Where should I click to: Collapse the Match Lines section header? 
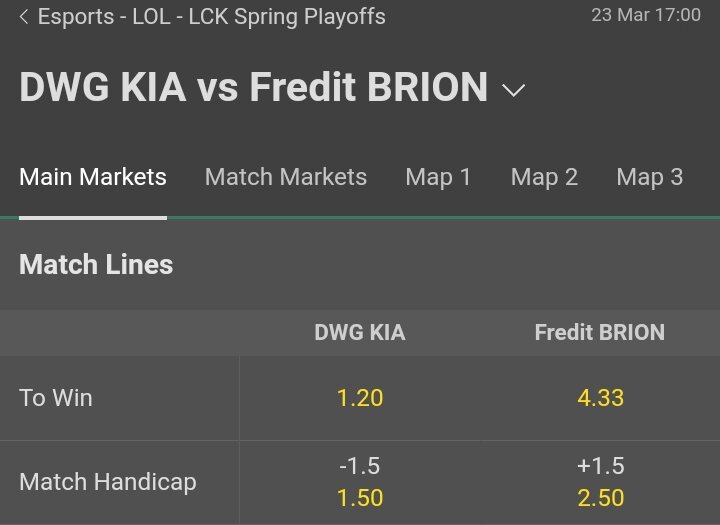click(360, 265)
